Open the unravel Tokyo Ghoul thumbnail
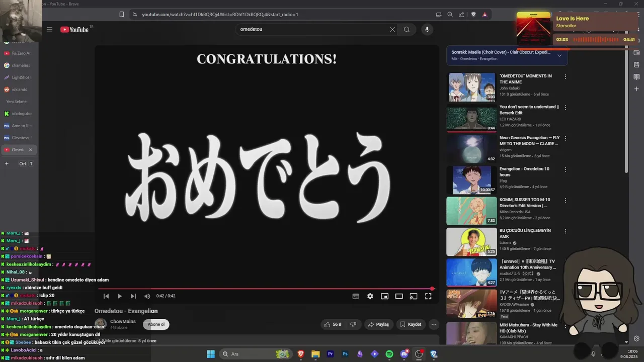Viewport: 644px width, 362px height. (x=471, y=272)
